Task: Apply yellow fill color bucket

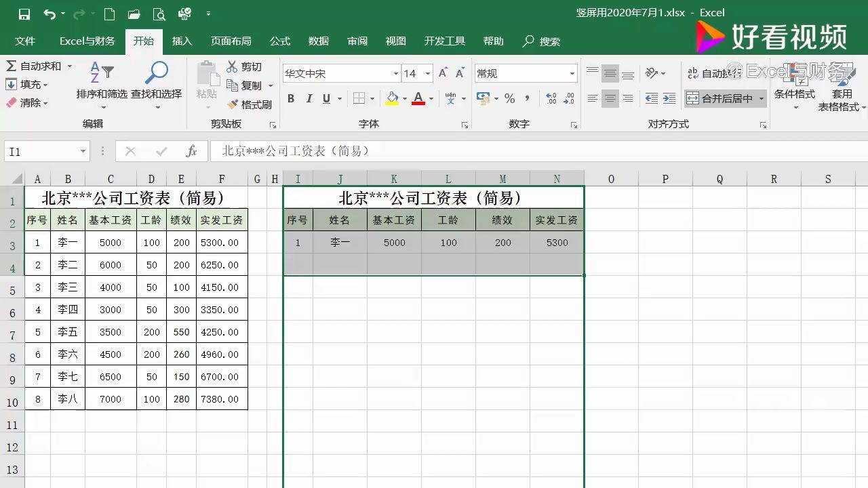Action: pos(392,98)
